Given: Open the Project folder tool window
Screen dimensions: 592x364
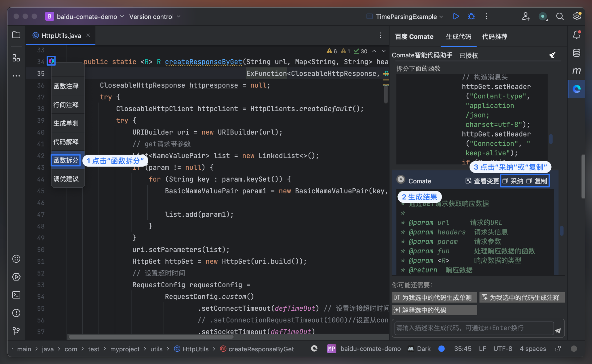Looking at the screenshot, I should point(16,35).
